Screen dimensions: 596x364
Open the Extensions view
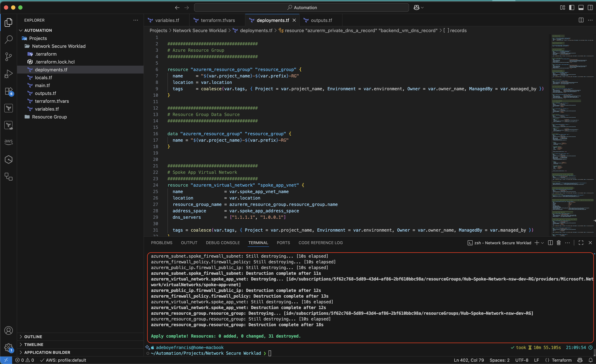pos(8,92)
